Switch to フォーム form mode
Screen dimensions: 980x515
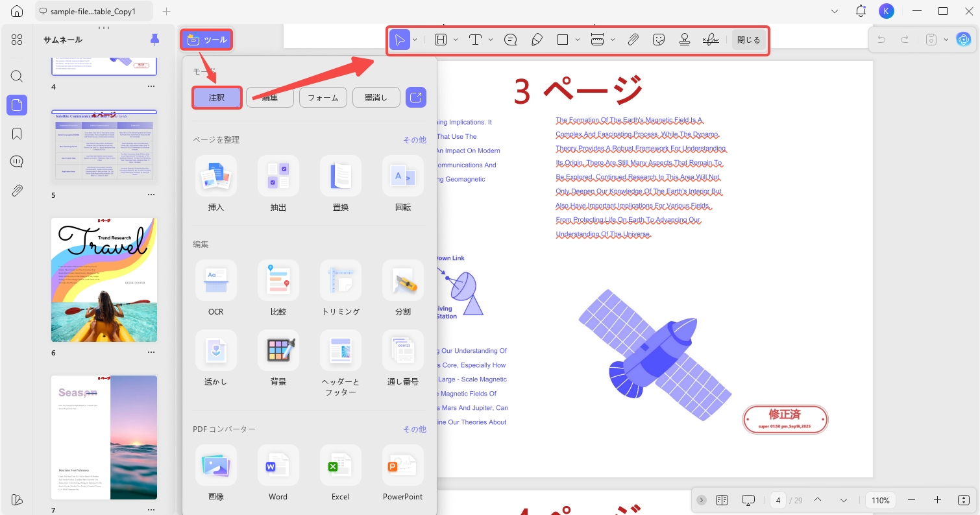tap(323, 98)
